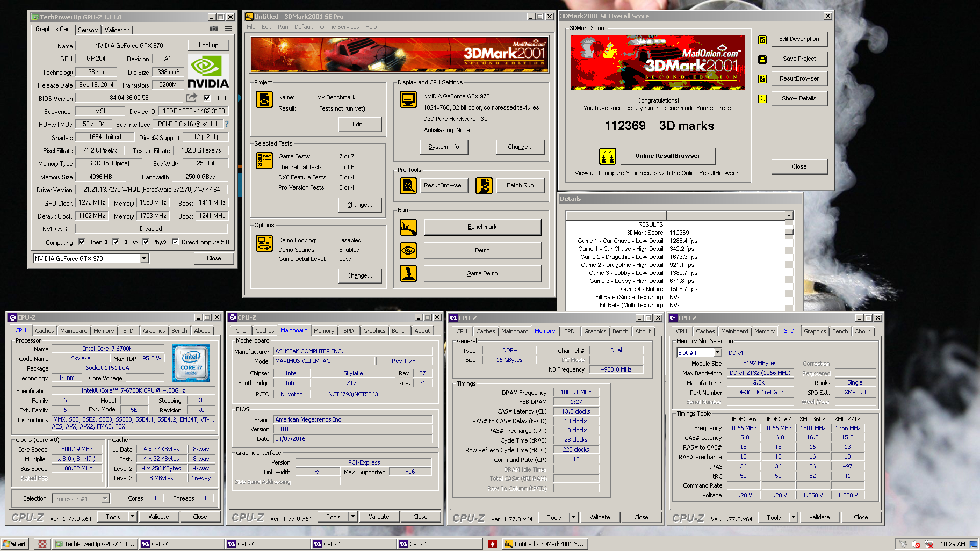Click the Details list scrollbar thumb
The width and height of the screenshot is (980, 551).
coord(789,231)
